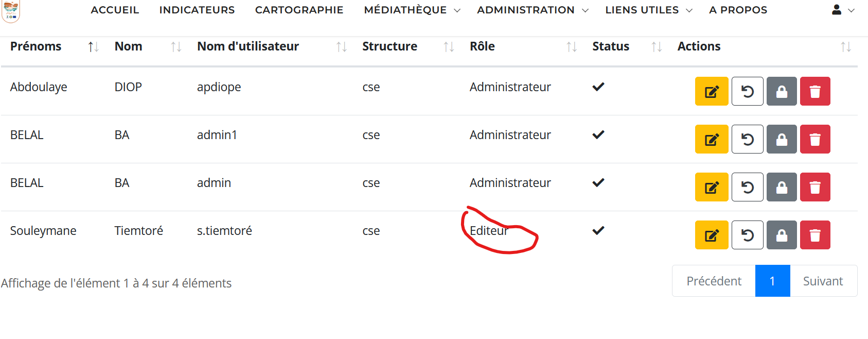
Task: Click the red trash icon for apdiope
Action: tap(815, 91)
